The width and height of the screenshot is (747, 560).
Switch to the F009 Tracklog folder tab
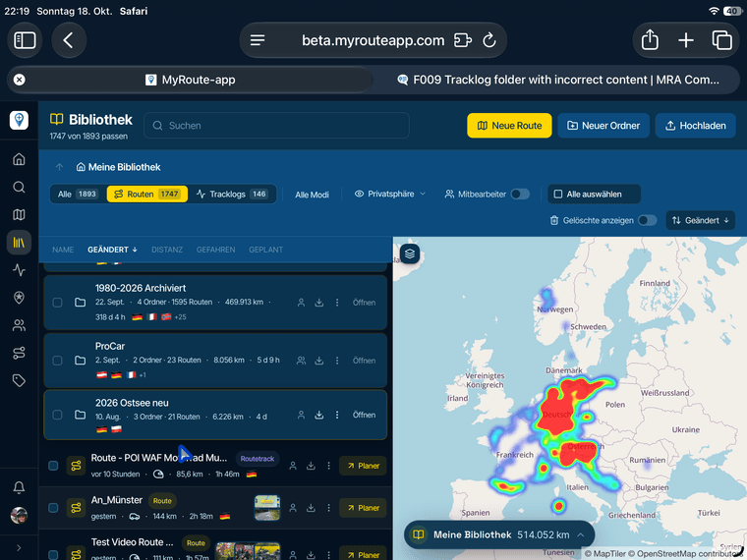[557, 80]
